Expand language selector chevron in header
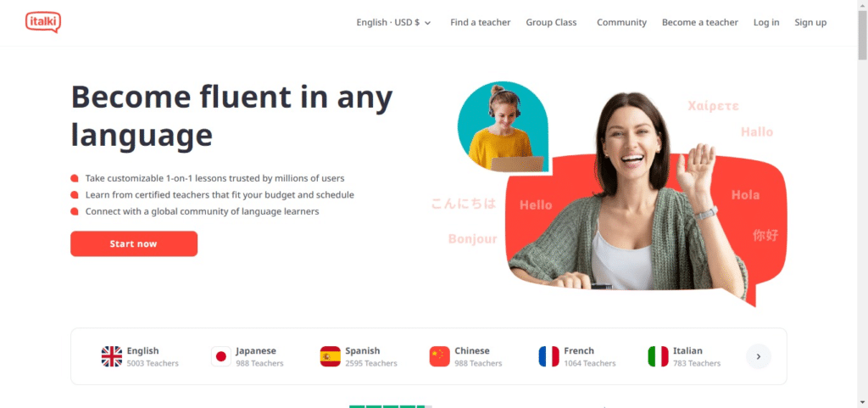 [x=427, y=23]
